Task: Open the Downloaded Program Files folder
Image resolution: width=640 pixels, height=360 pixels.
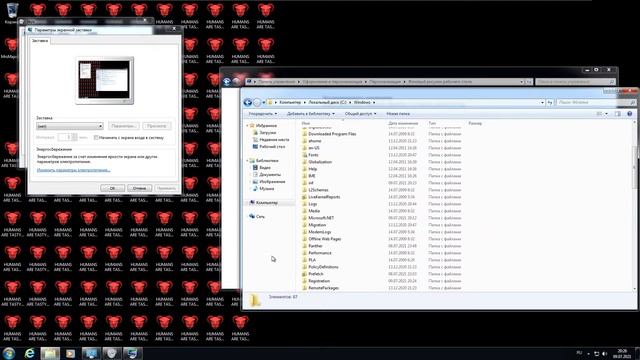Action: 332,134
